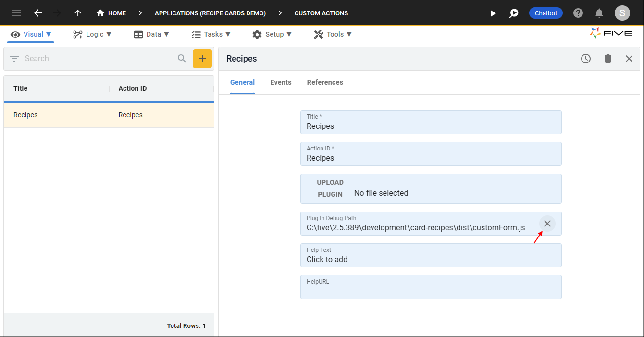Open the hamburger navigation menu
The width and height of the screenshot is (644, 337).
(x=17, y=13)
